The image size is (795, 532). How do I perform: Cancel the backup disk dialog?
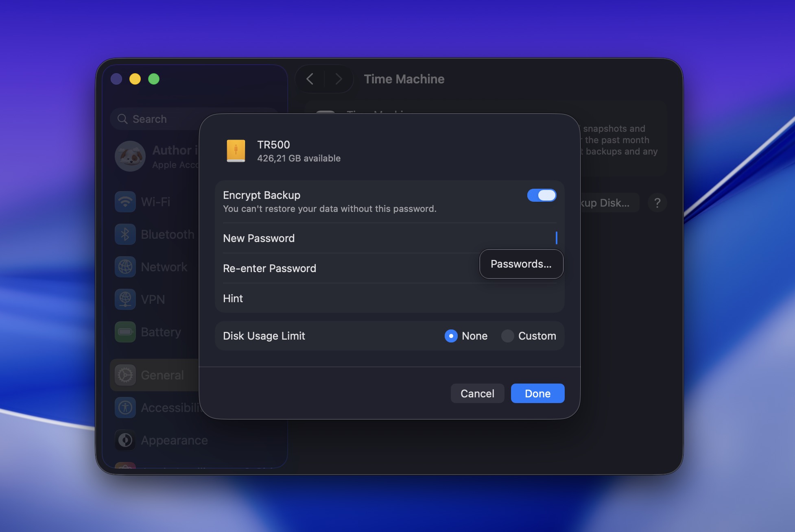477,393
